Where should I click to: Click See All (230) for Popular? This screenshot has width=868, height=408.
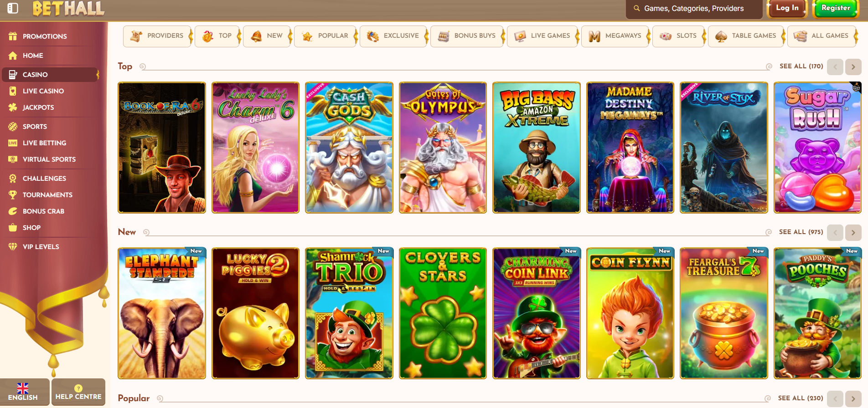[x=801, y=398]
